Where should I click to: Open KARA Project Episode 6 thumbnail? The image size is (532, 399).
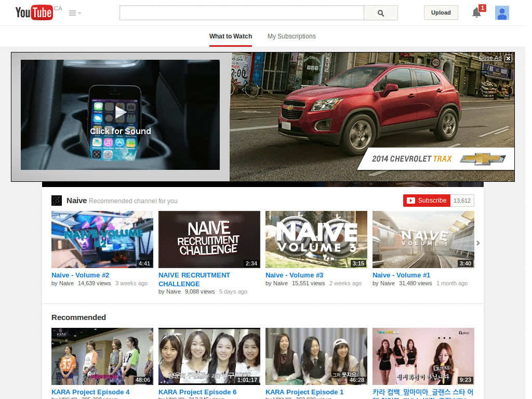209,356
